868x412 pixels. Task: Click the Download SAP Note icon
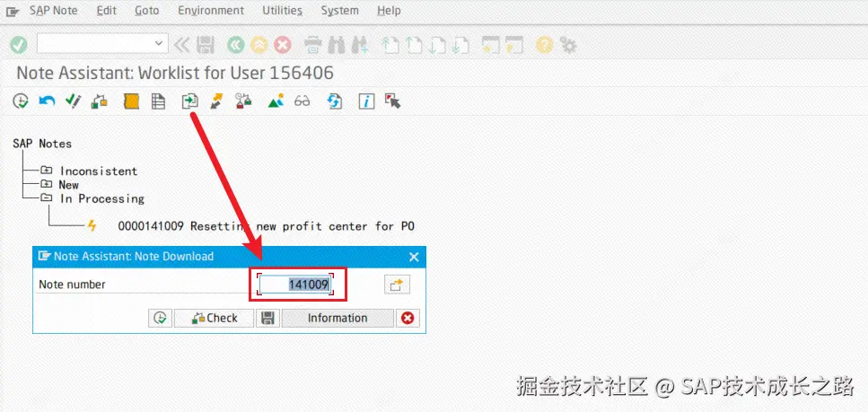click(x=190, y=101)
